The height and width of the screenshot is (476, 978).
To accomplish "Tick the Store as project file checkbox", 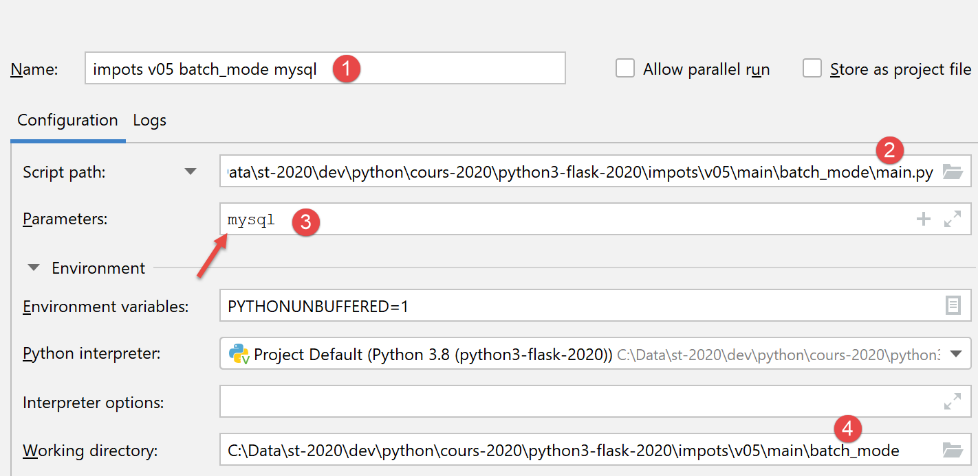I will click(x=812, y=69).
